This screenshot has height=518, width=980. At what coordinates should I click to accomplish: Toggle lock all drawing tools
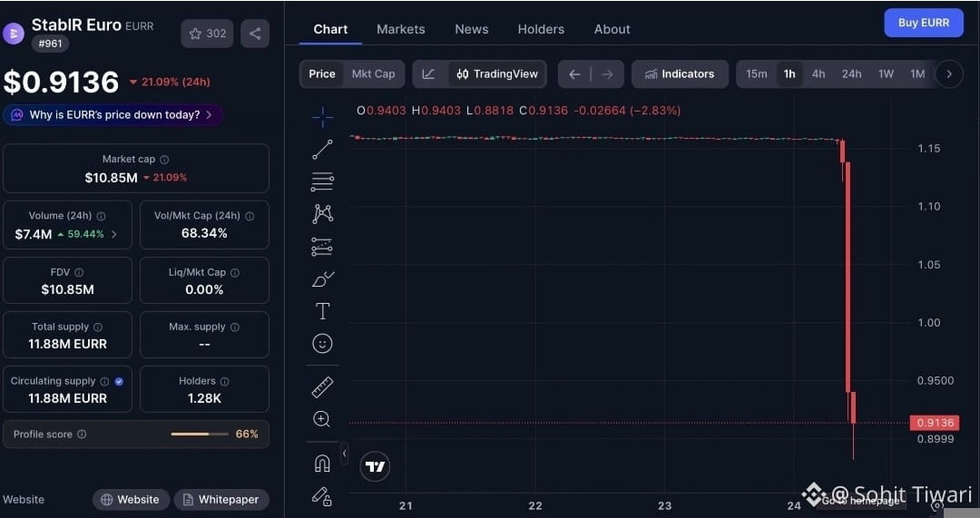322,497
